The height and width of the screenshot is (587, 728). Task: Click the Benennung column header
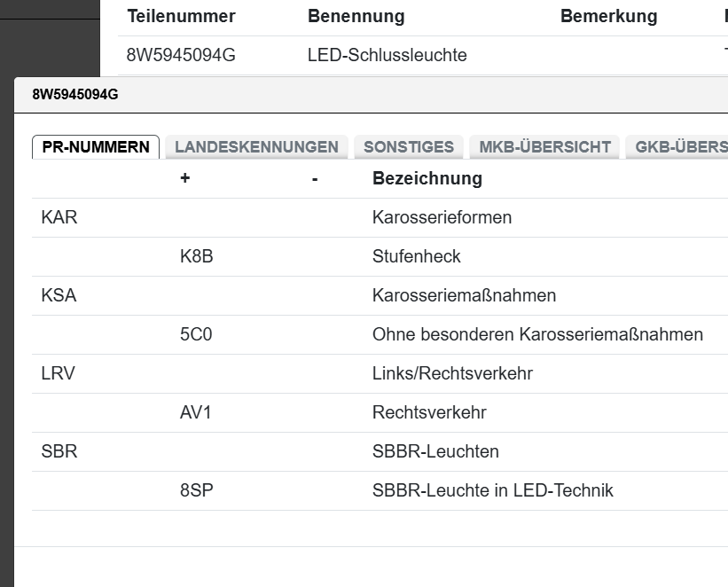click(x=356, y=16)
